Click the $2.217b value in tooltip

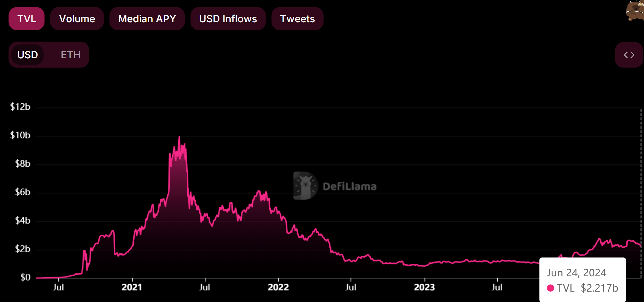[599, 288]
